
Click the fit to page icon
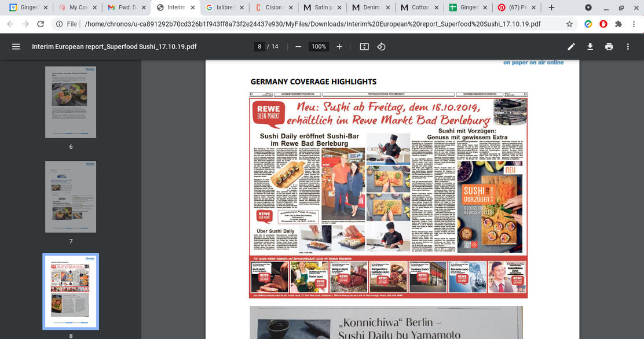[364, 47]
